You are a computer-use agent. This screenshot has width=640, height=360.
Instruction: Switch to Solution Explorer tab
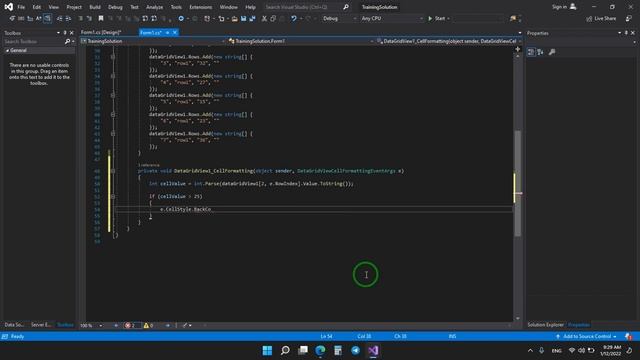[545, 324]
